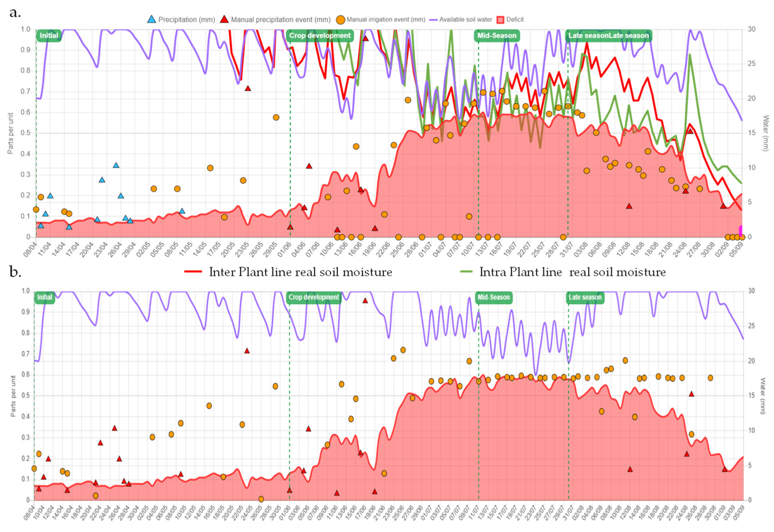Viewport: 774px width, 532px height.
Task: Toggle the 'Manual irrigation event (mm)' legend label
Action: point(386,20)
